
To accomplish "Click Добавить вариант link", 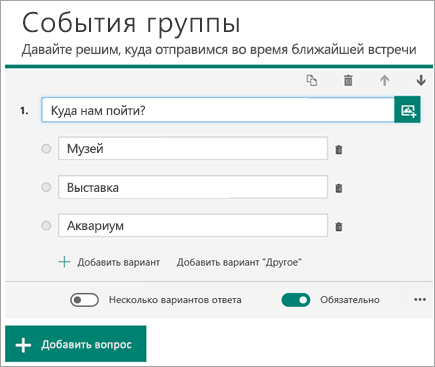I will click(109, 262).
